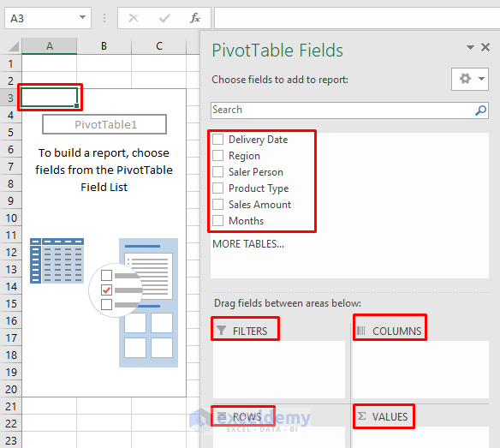Screen dimensions: 500x448
Task: Select column B header
Action: pos(104,46)
